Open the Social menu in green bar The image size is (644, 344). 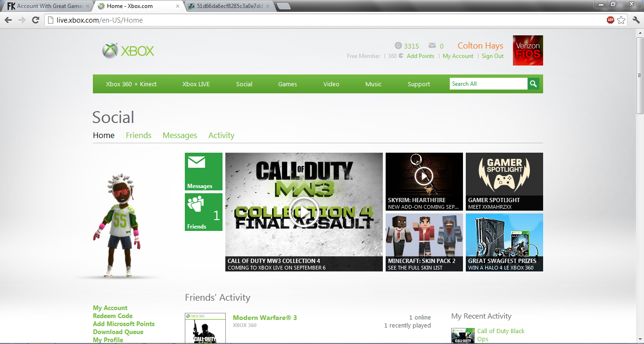click(244, 84)
